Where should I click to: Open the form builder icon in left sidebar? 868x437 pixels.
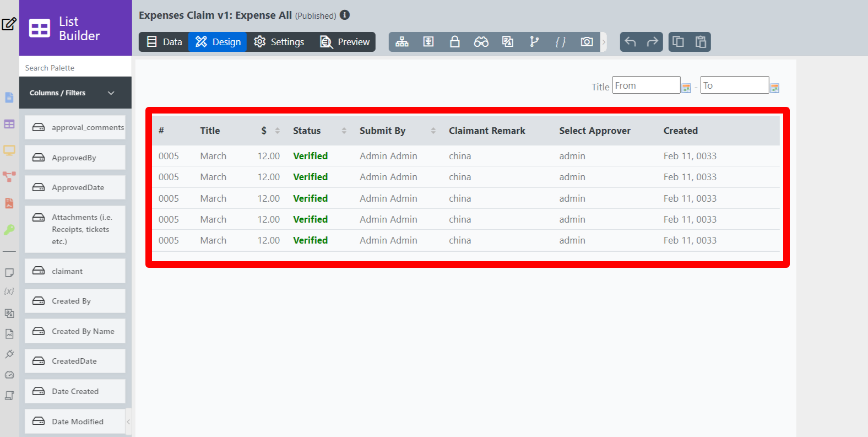pyautogui.click(x=9, y=98)
